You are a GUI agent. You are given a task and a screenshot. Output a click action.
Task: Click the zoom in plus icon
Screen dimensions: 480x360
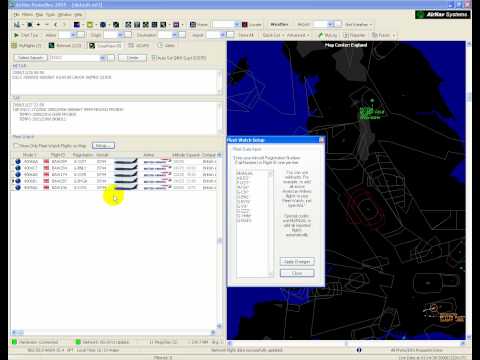point(38,25)
